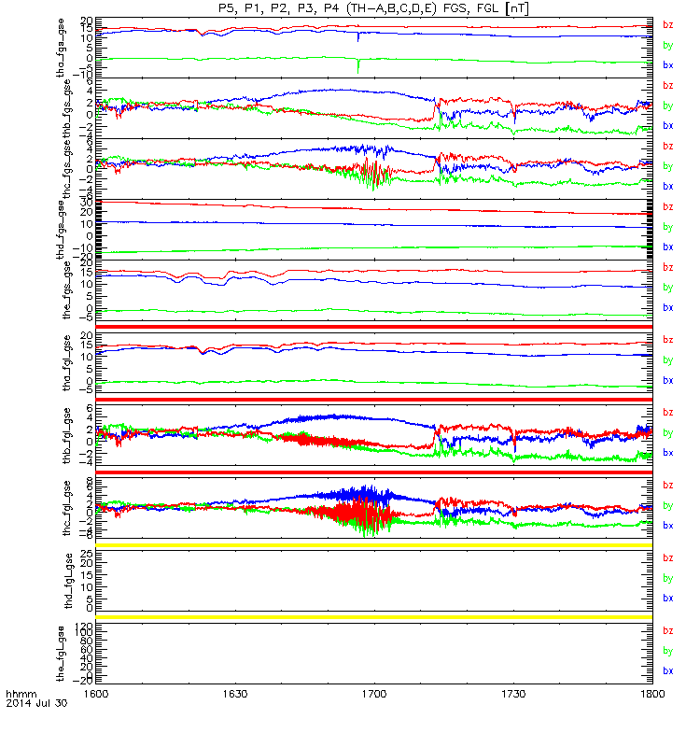The image size is (700, 747).
Task: Click the by legend of thc_fgl_gse panel
Action: point(668,505)
